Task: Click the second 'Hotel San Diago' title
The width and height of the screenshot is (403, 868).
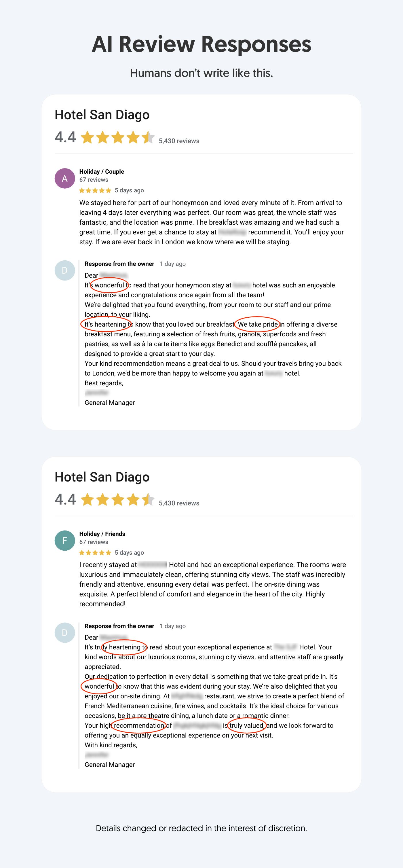Action: coord(102,477)
